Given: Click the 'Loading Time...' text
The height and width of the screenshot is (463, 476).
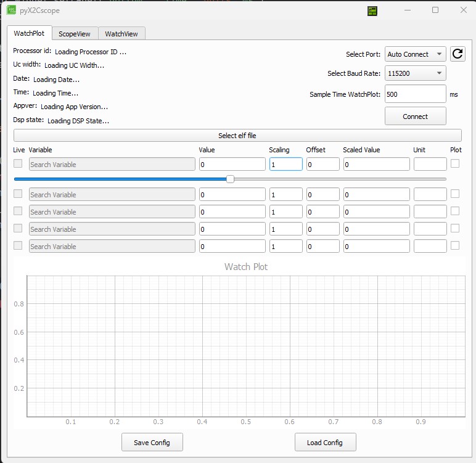Looking at the screenshot, I should [55, 93].
